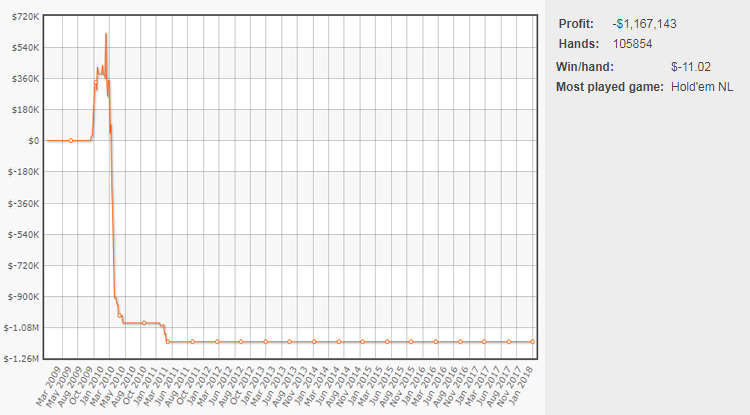Select the -$1,167,143 profit value
750x415 pixels.
[x=648, y=23]
